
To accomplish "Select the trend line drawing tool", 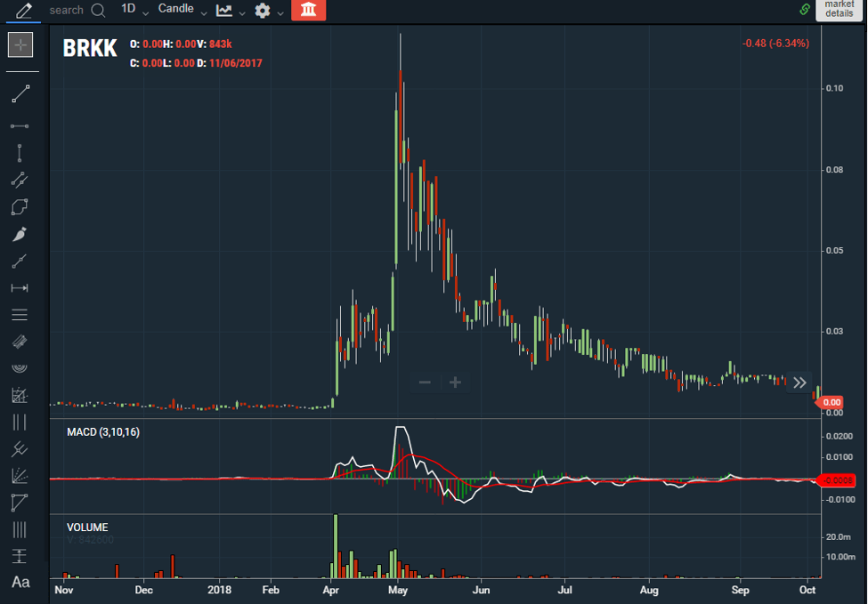I will (20, 93).
